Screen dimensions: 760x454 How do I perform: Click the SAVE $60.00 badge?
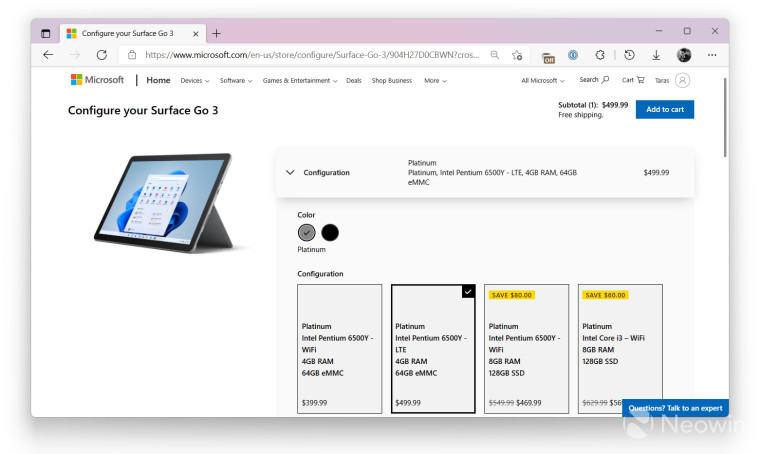[x=605, y=295]
